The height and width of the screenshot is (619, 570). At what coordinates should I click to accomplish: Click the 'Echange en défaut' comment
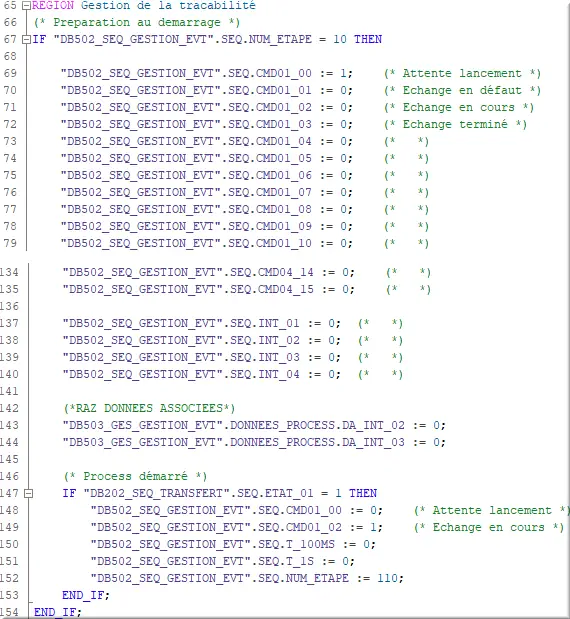coord(462,90)
